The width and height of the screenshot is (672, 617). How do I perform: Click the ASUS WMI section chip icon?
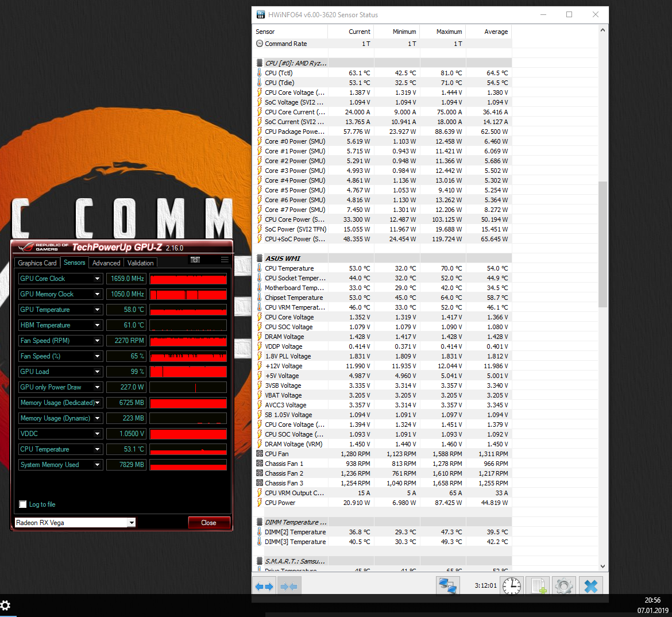[x=259, y=258]
